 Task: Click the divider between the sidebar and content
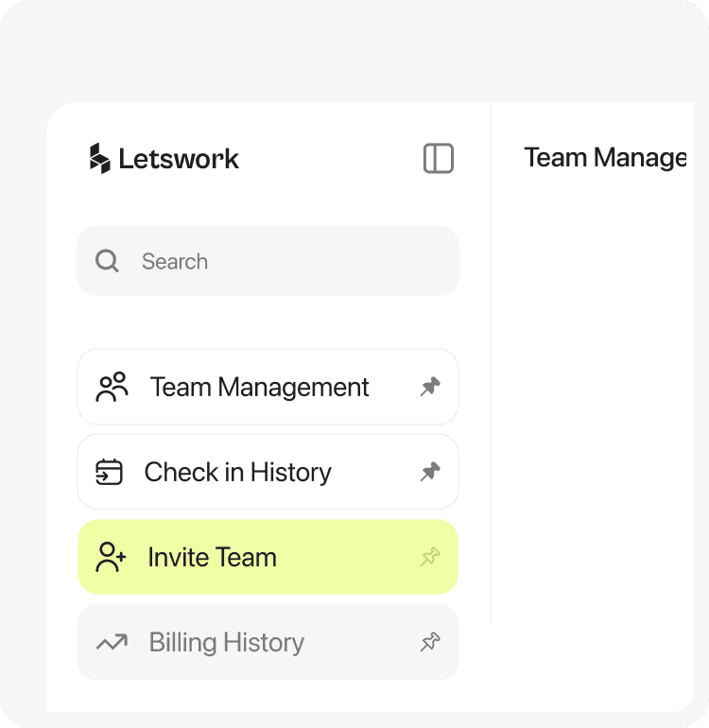(491, 378)
